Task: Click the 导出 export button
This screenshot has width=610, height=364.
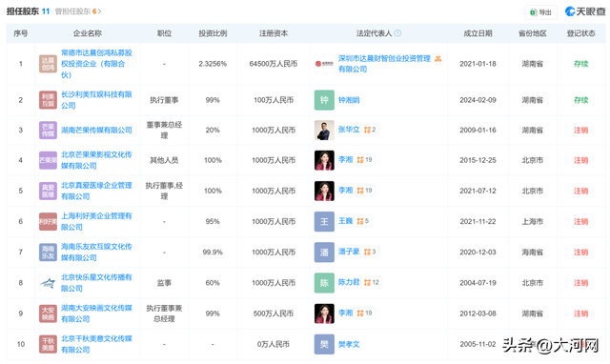Action: point(540,12)
